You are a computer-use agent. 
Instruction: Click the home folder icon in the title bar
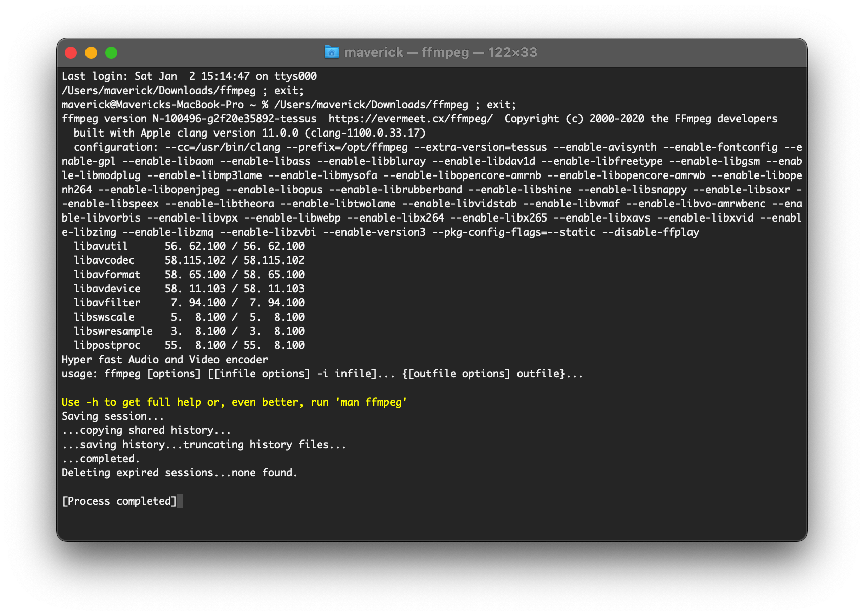click(x=331, y=52)
